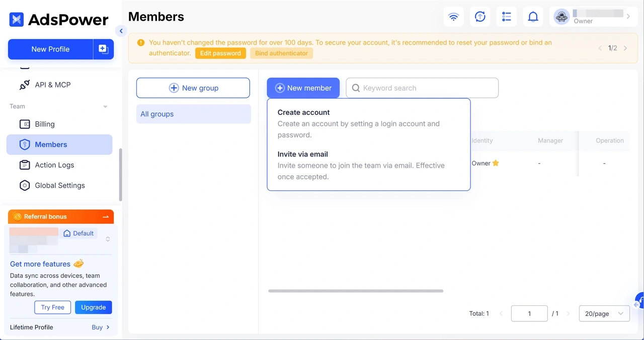Viewport: 644px width, 340px height.
Task: Click the New member button
Action: (x=303, y=88)
